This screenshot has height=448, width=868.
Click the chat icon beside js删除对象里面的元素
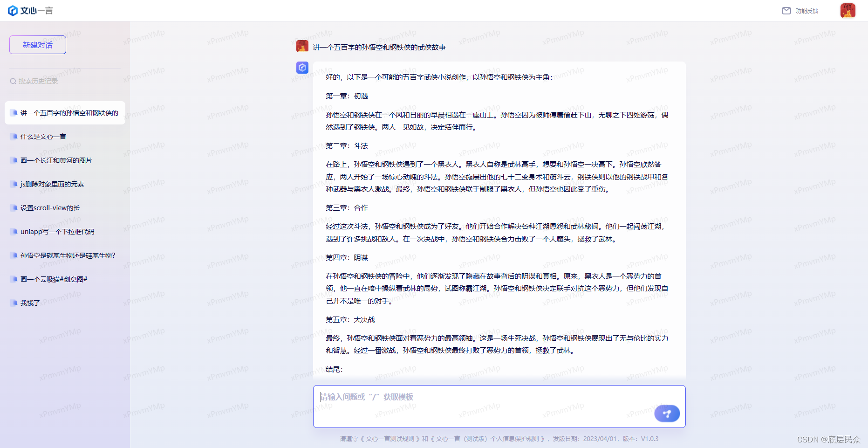coord(14,184)
